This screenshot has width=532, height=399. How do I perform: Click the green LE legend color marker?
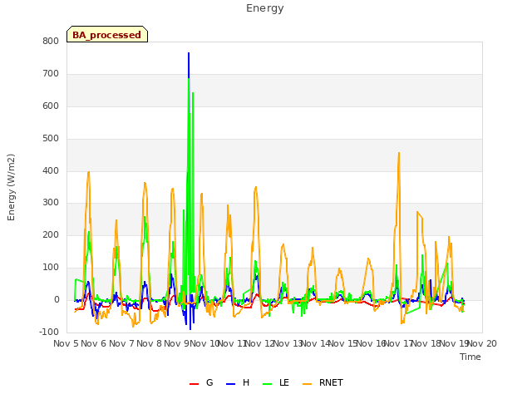click(268, 384)
